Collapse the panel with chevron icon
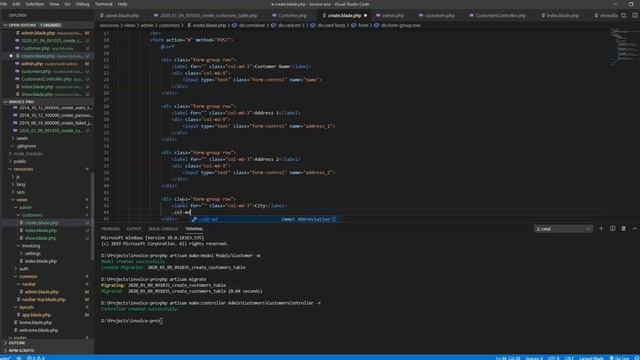 coord(635,229)
